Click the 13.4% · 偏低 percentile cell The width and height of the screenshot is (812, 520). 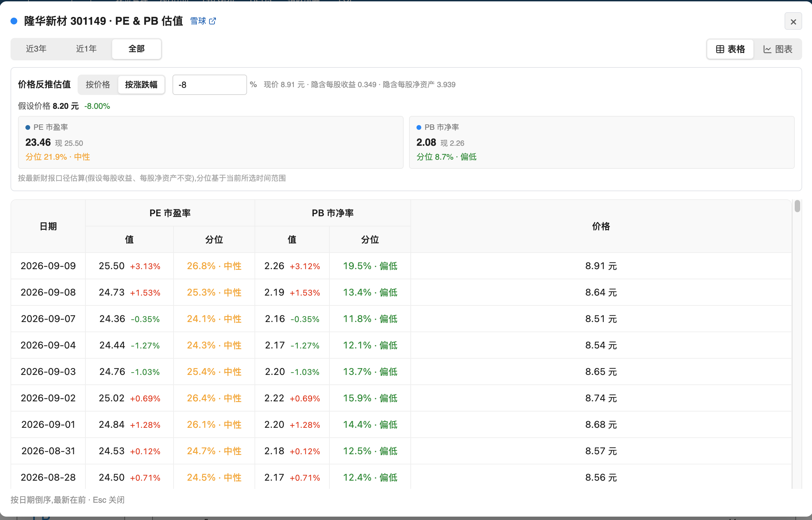coord(370,292)
